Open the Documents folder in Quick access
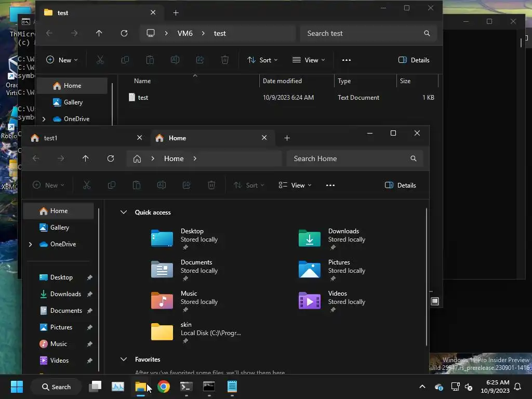532x399 pixels. (184, 270)
